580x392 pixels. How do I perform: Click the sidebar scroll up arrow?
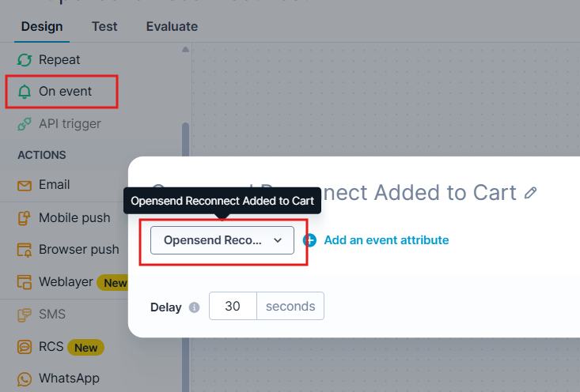coord(186,49)
